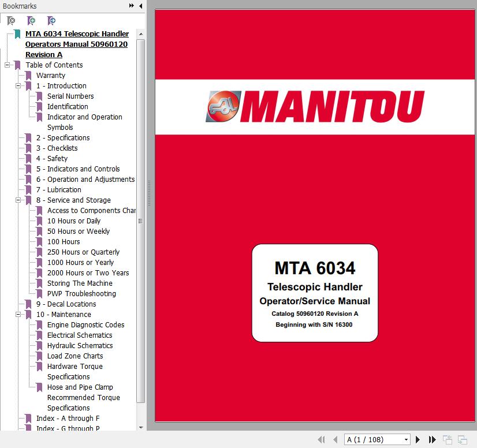
Task: Go to 2 - Specifications bookmark
Action: (63, 138)
